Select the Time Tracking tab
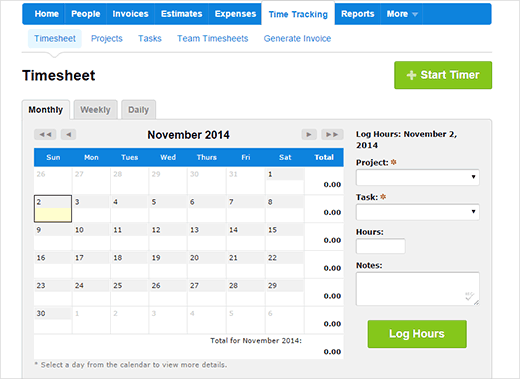Screen dimensions: 520x379 coord(298,14)
